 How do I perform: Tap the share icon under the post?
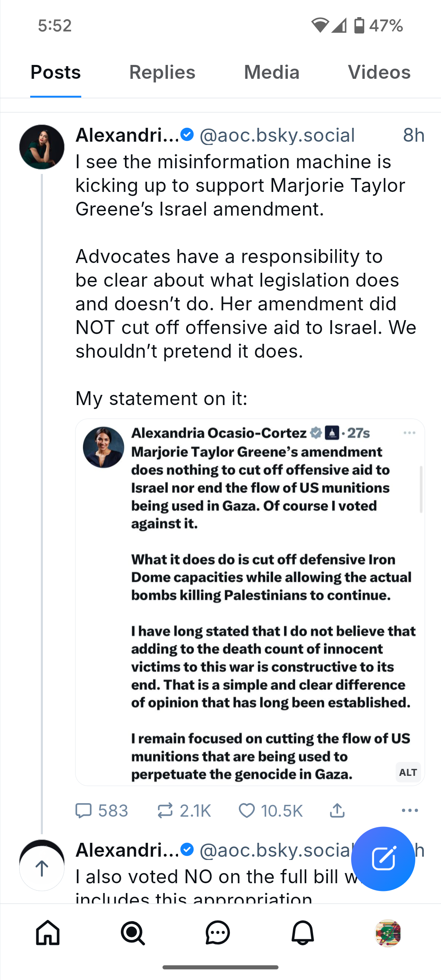(337, 811)
